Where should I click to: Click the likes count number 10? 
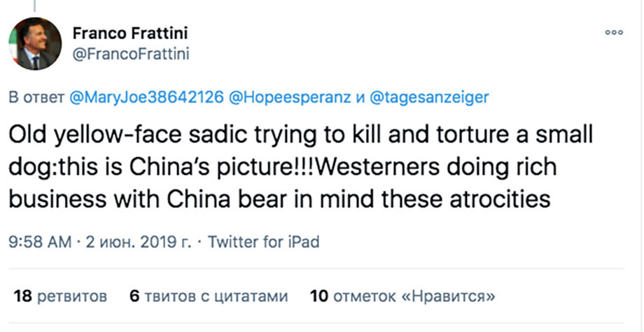coord(319,296)
